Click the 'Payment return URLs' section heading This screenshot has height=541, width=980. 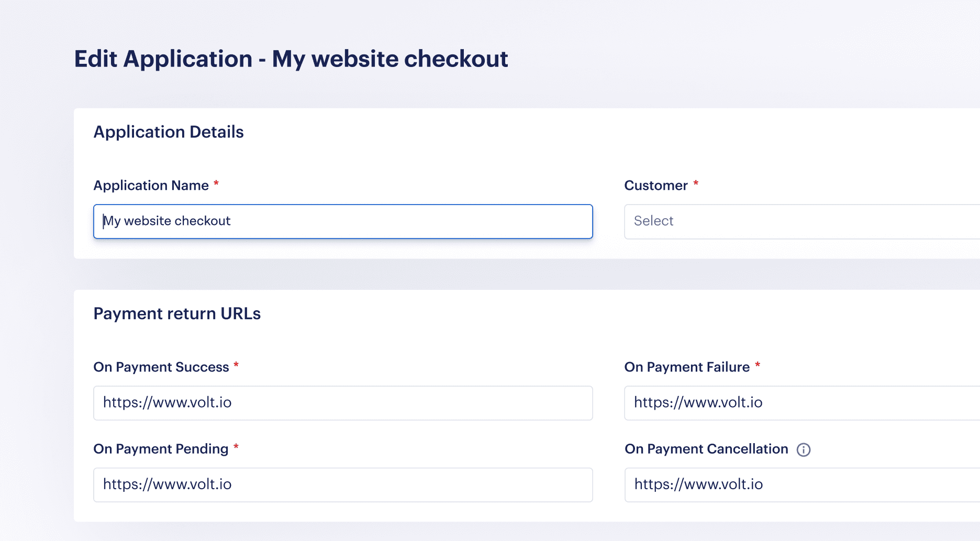(x=177, y=313)
